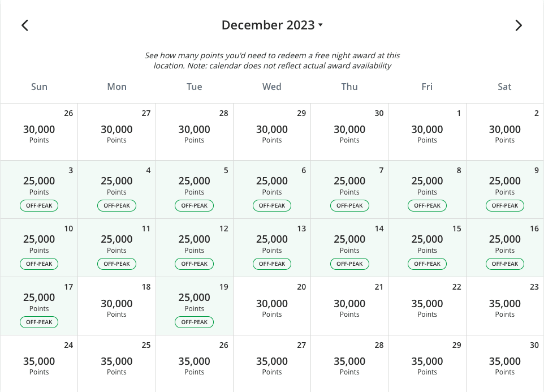Choose December 16 Saturday cell
This screenshot has height=392, width=544.
(505, 248)
